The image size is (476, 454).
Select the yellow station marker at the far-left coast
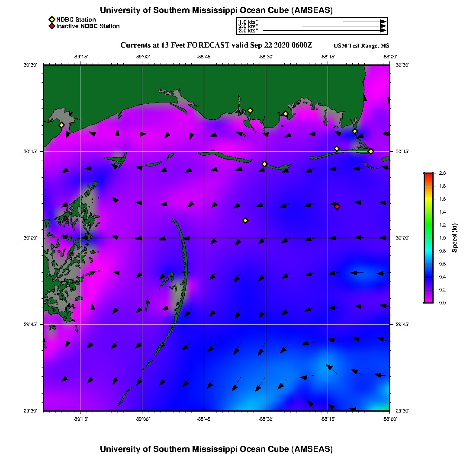coord(61,125)
